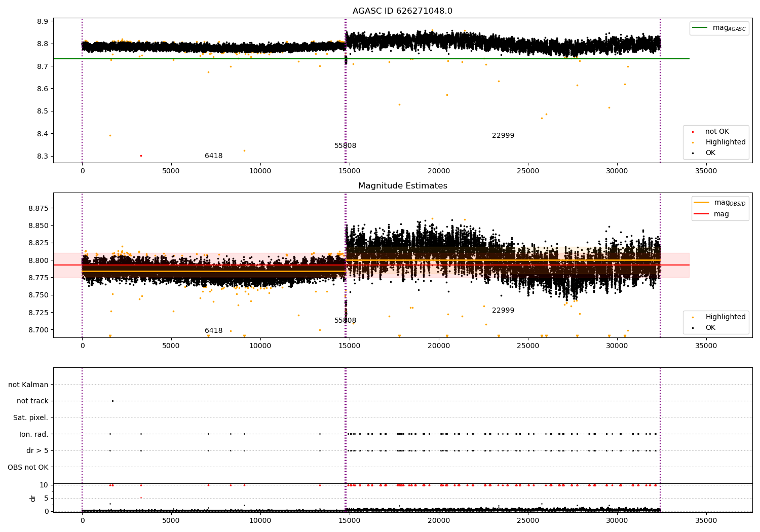
Task: Select the mag AGASC legend entry label
Action: click(729, 28)
